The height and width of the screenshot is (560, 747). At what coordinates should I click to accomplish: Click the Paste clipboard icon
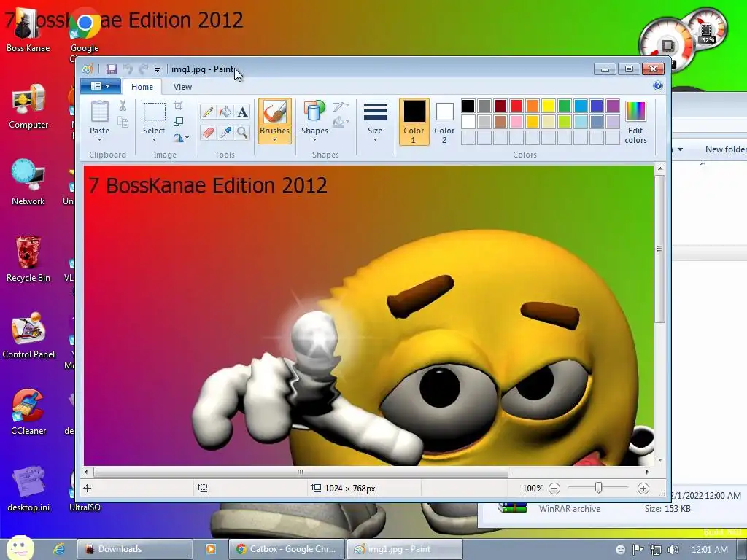coord(99,112)
